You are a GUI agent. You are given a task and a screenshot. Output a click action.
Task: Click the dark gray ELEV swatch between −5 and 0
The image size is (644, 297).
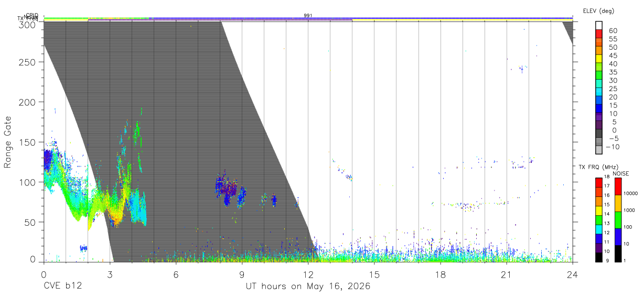pyautogui.click(x=599, y=134)
